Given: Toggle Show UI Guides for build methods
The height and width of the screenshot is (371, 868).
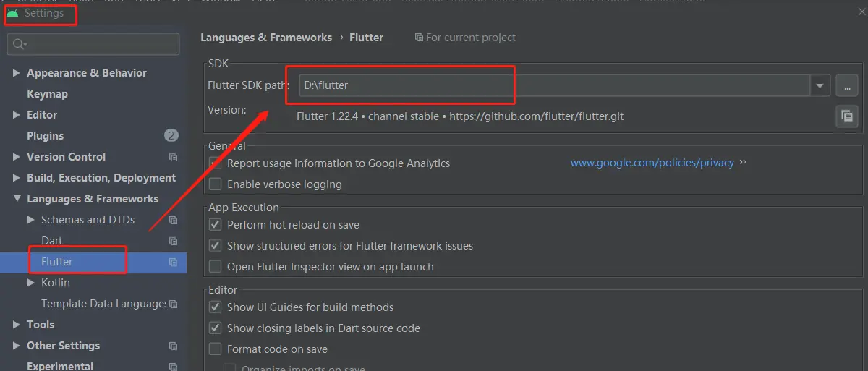Looking at the screenshot, I should [215, 307].
